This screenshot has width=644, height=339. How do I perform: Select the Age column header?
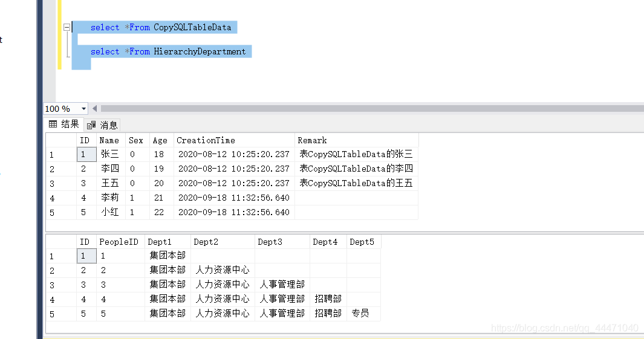coord(162,140)
